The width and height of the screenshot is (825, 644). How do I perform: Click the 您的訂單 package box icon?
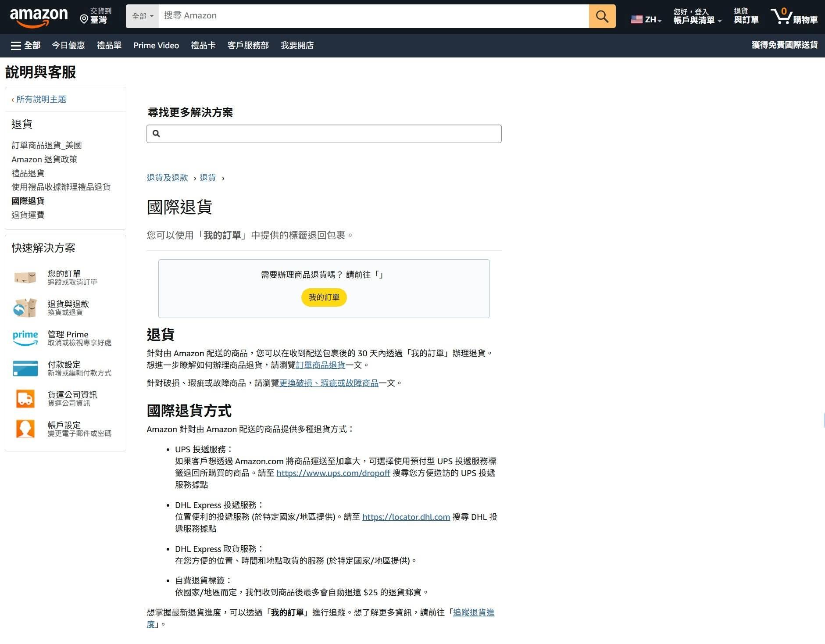[x=25, y=277]
